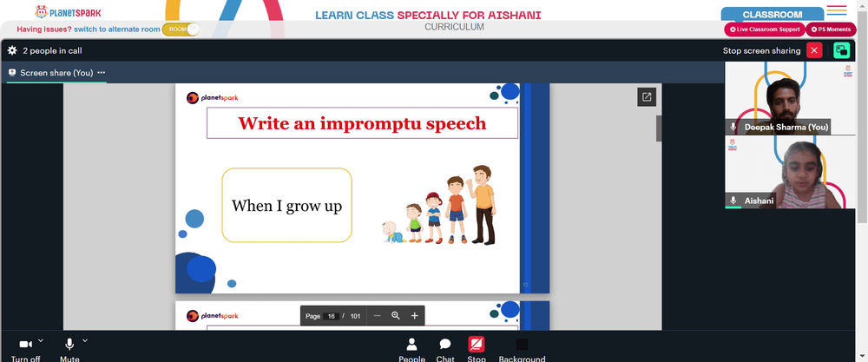The width and height of the screenshot is (868, 362).
Task: Open the Background effects option
Action: point(522,350)
